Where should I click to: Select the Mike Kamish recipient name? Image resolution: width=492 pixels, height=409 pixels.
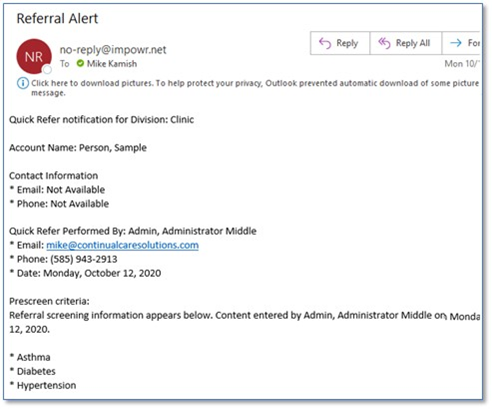pos(112,64)
